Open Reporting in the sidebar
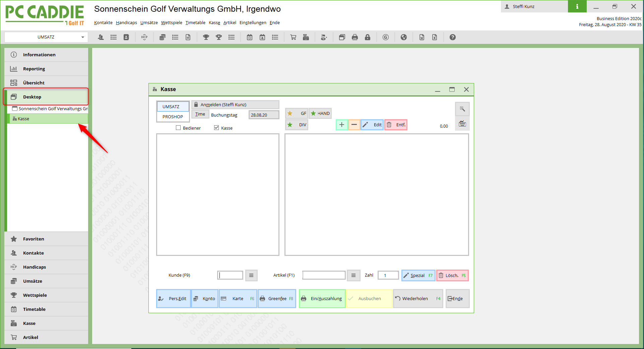This screenshot has width=644, height=349. (46, 69)
